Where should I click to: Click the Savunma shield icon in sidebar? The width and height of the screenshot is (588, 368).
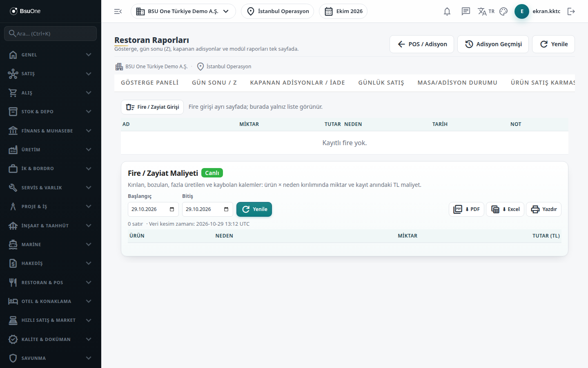(13, 358)
